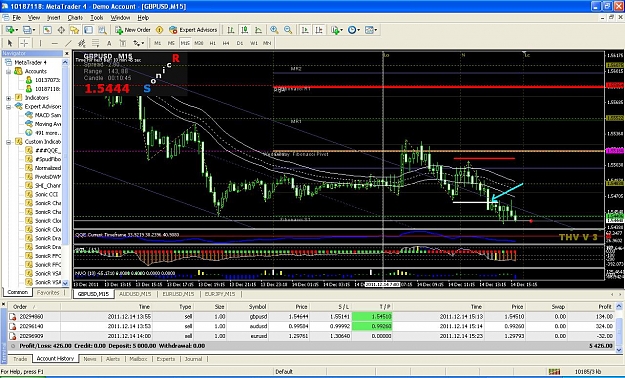Sort by the Symbol column header
The height and width of the screenshot is (378, 625).
click(x=248, y=307)
